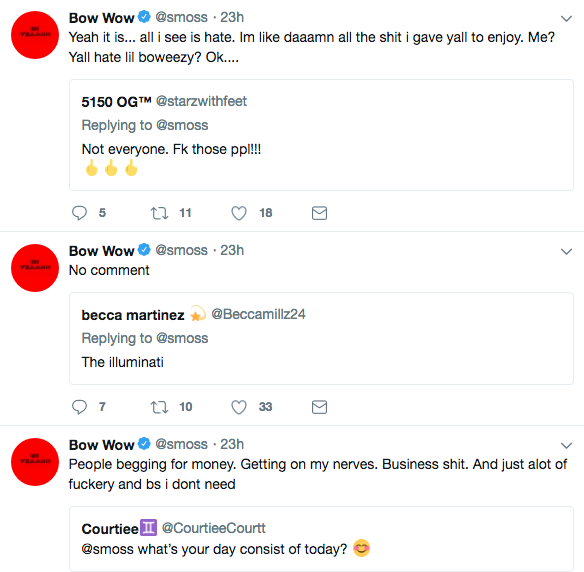The height and width of the screenshot is (572, 584).
Task: Open "Replying to @smoss" link under becca martinez
Action: 145,339
